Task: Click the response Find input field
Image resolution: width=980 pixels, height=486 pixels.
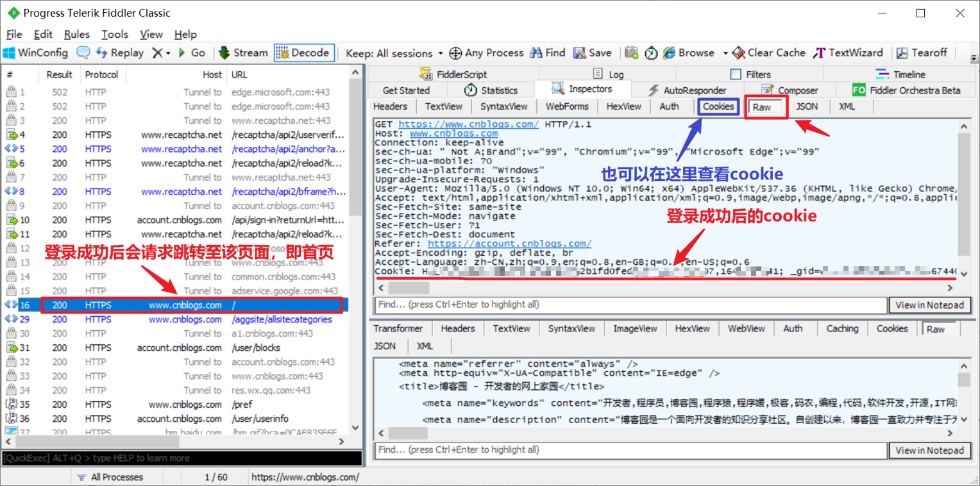Action: (630, 450)
